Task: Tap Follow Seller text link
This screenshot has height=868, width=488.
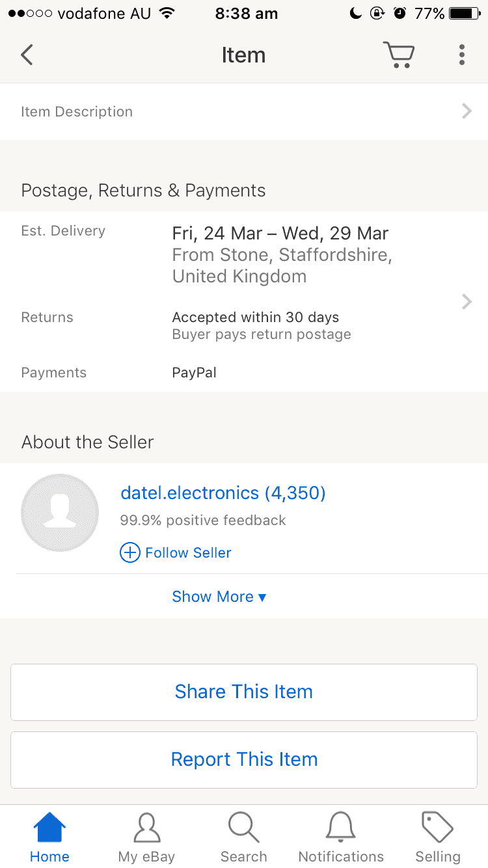Action: click(x=188, y=552)
